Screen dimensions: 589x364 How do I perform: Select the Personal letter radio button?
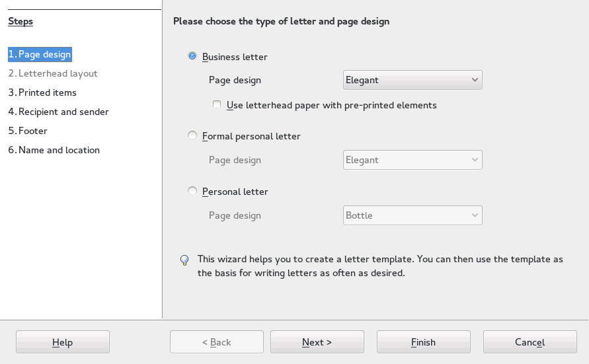[x=192, y=192]
